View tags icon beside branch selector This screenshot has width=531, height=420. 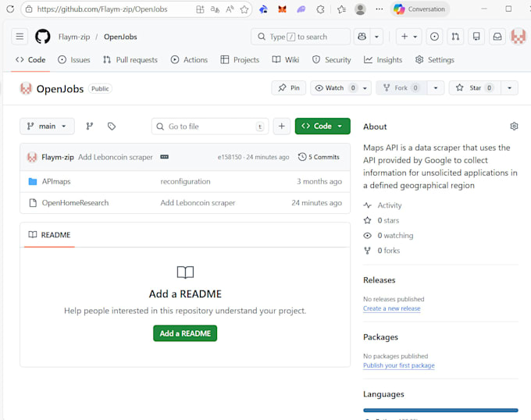coord(112,126)
